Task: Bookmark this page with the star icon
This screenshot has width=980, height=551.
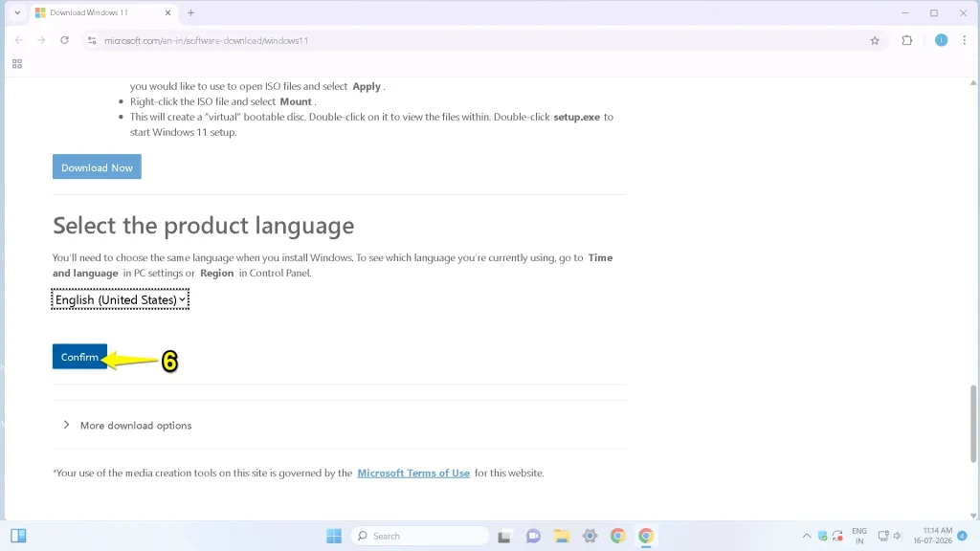Action: 875,40
